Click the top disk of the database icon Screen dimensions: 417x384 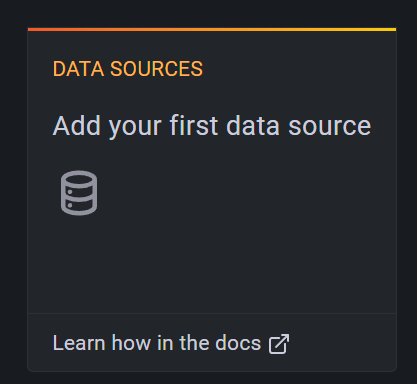tap(79, 179)
